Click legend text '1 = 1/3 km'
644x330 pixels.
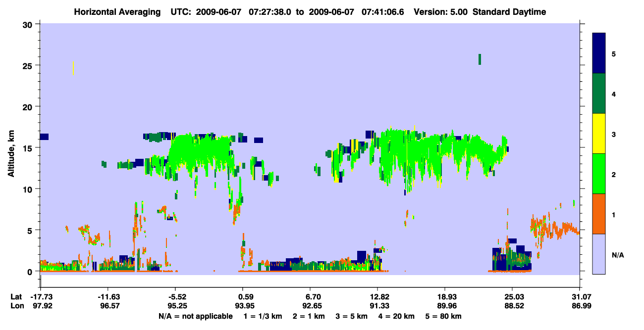[264, 316]
